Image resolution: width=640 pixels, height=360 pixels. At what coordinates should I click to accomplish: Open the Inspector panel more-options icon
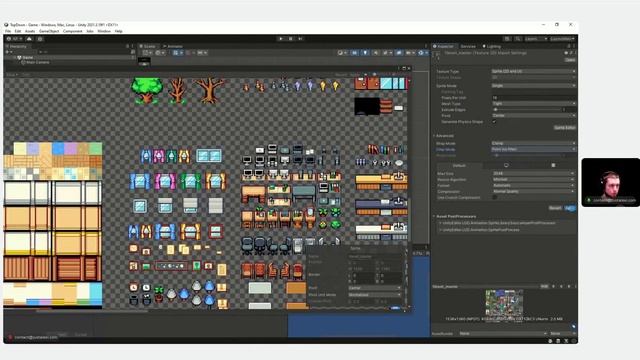(575, 47)
